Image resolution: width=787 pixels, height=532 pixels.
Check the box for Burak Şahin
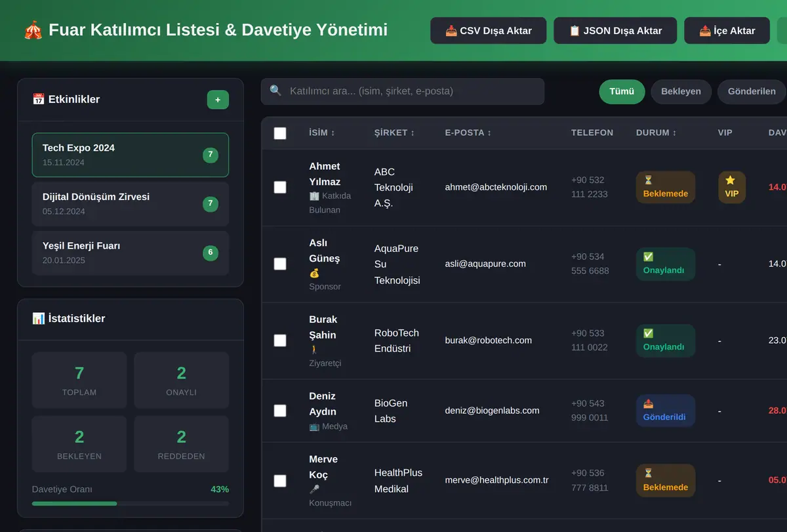tap(280, 340)
